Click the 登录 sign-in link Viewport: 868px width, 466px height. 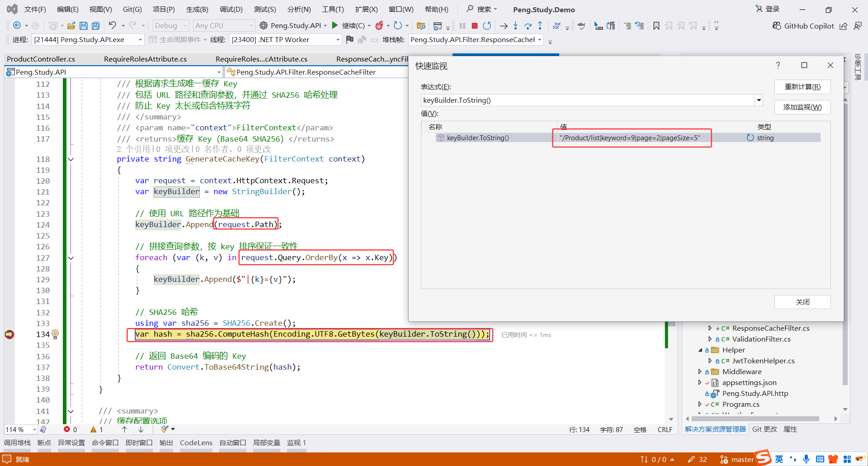tap(768, 9)
